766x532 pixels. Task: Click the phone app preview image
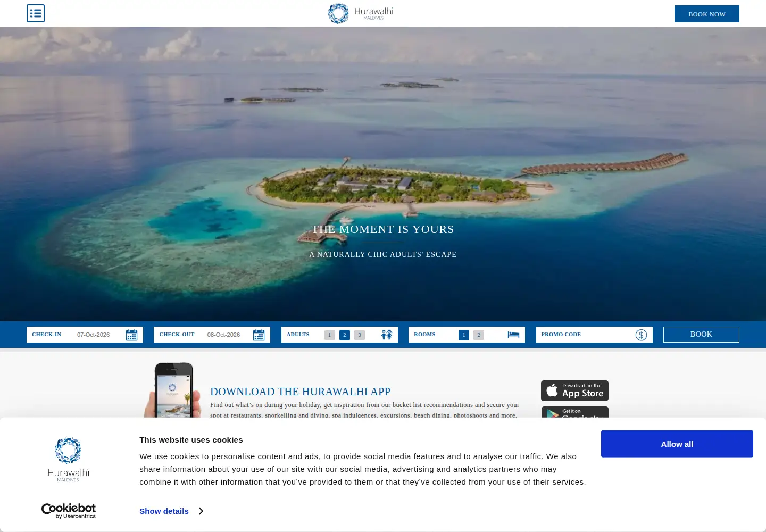(173, 390)
